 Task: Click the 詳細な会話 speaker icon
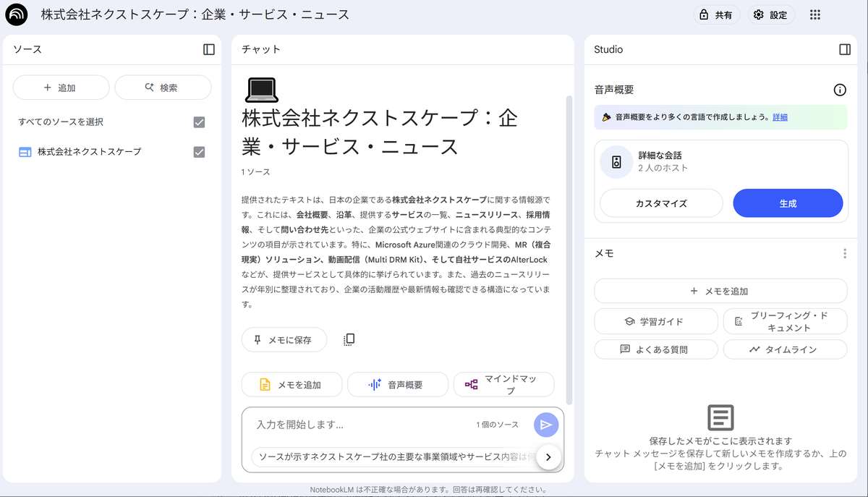click(x=616, y=161)
